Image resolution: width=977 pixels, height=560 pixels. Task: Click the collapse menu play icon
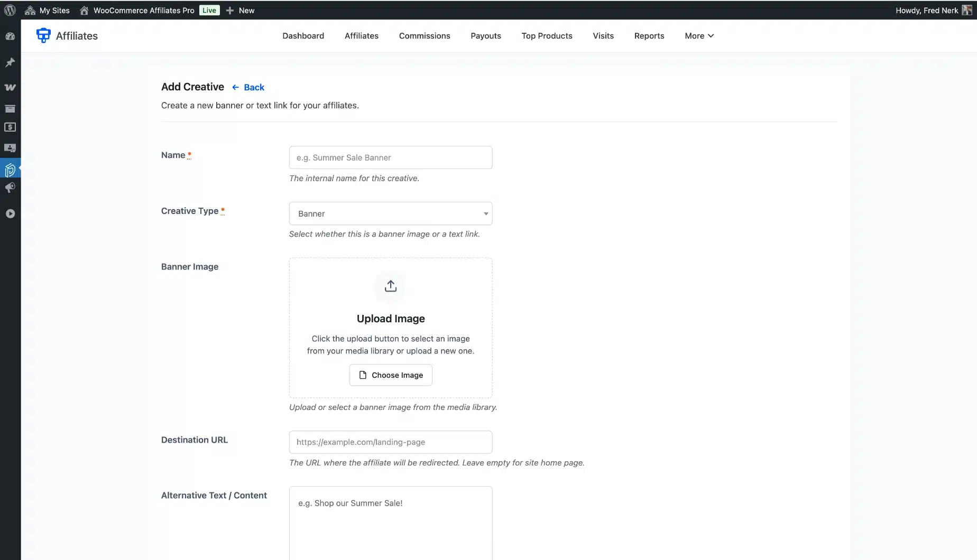coord(10,214)
